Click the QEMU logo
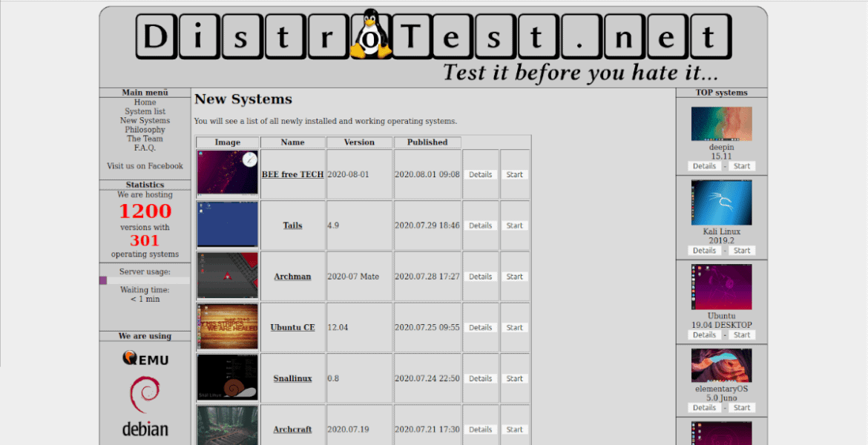This screenshot has height=445, width=868. pos(145,358)
